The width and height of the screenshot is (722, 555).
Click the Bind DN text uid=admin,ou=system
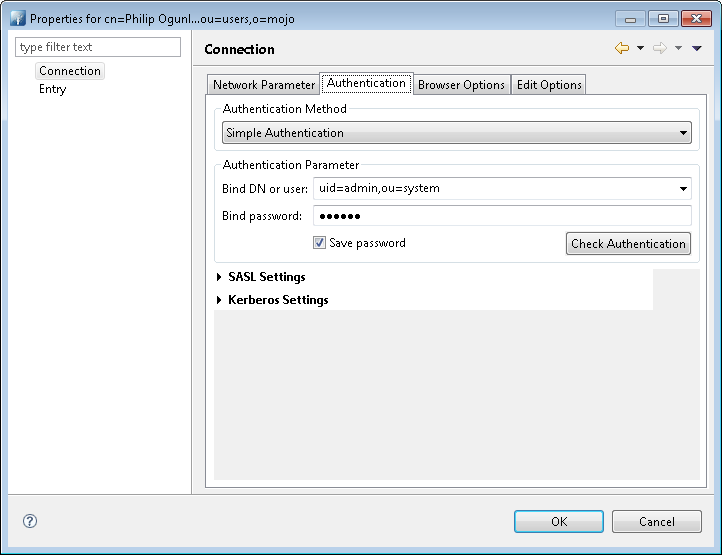click(x=379, y=188)
